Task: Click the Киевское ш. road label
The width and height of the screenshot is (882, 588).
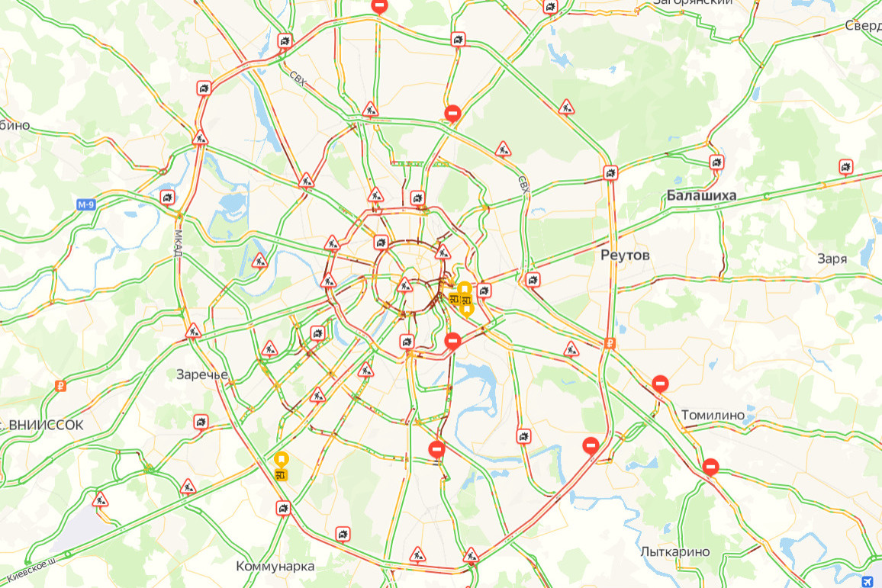Action: (x=32, y=569)
